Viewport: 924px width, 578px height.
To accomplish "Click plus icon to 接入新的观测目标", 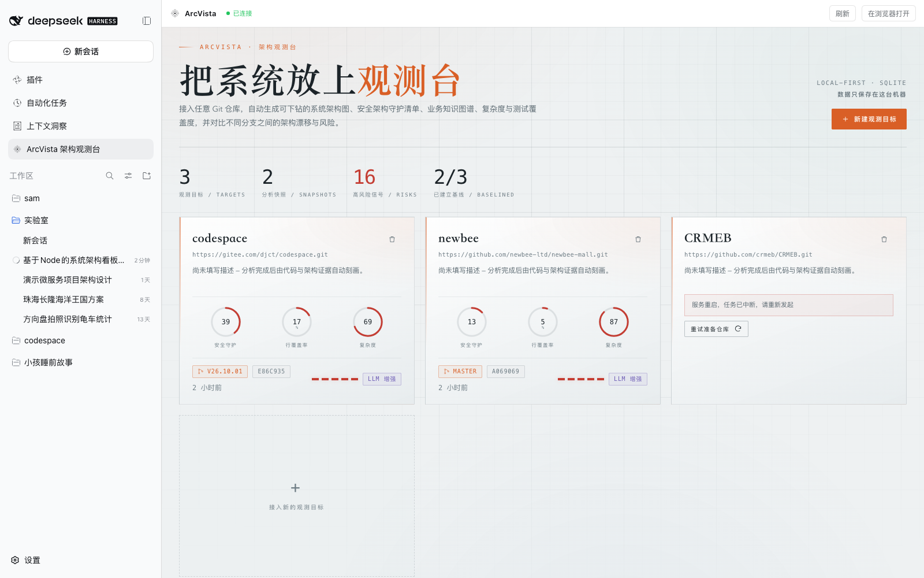I will 295,488.
